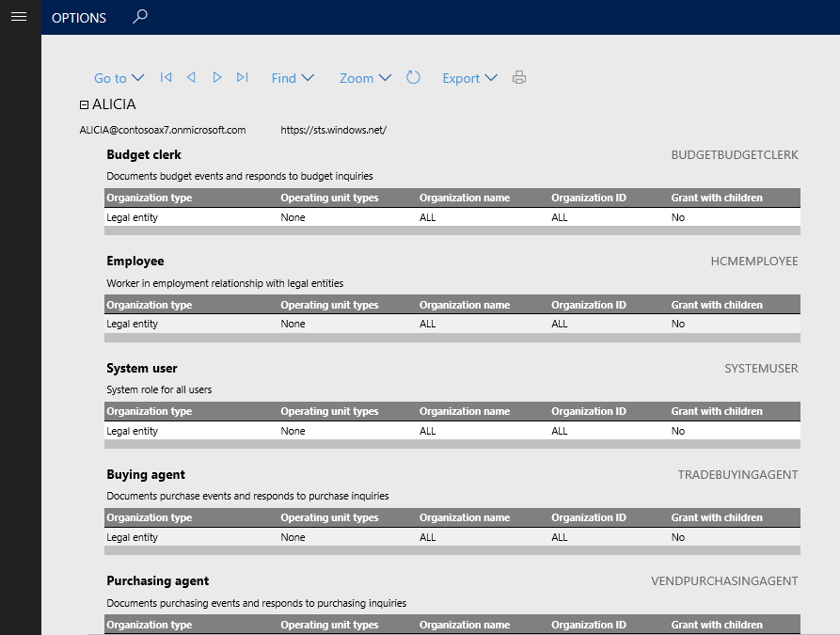Jump to the last page of the report

242,78
